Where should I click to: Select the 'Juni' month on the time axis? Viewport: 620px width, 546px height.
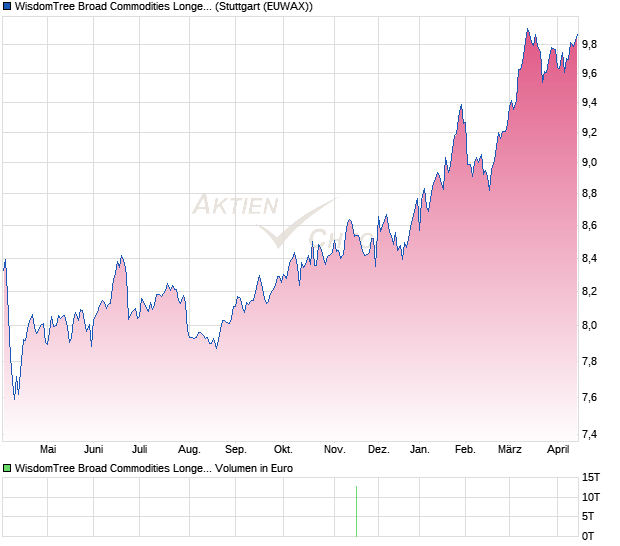click(x=94, y=450)
